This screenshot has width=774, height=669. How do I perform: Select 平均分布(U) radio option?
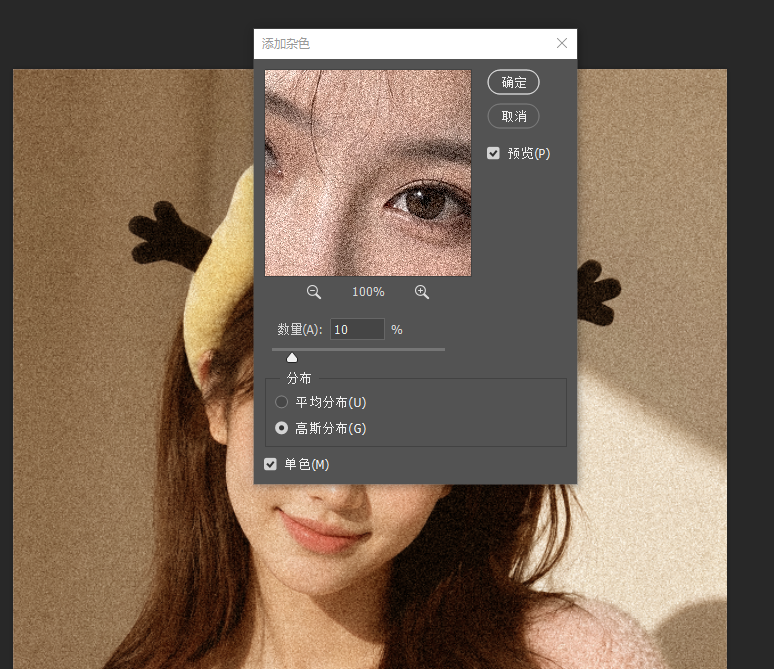pos(281,402)
